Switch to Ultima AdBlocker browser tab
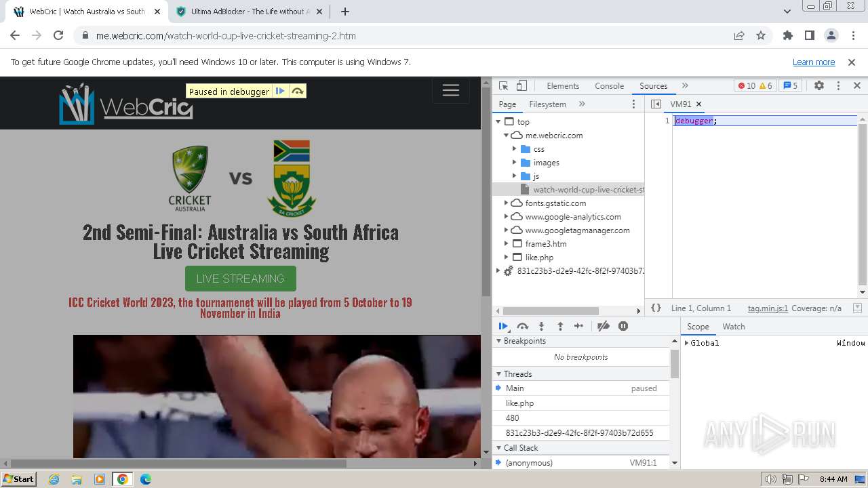 (x=250, y=12)
